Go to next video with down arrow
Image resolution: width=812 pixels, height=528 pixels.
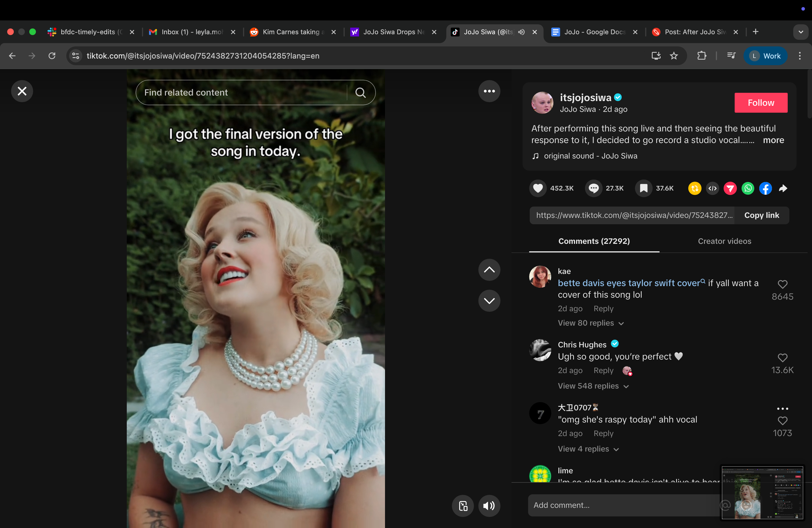pos(489,300)
